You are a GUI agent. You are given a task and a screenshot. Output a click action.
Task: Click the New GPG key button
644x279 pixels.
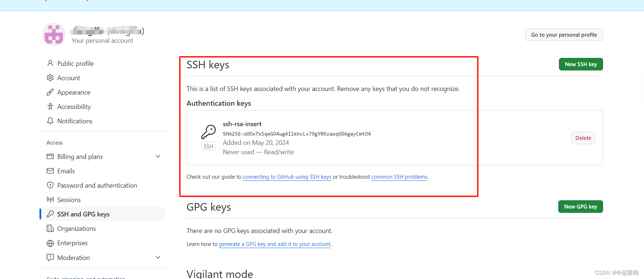[580, 206]
